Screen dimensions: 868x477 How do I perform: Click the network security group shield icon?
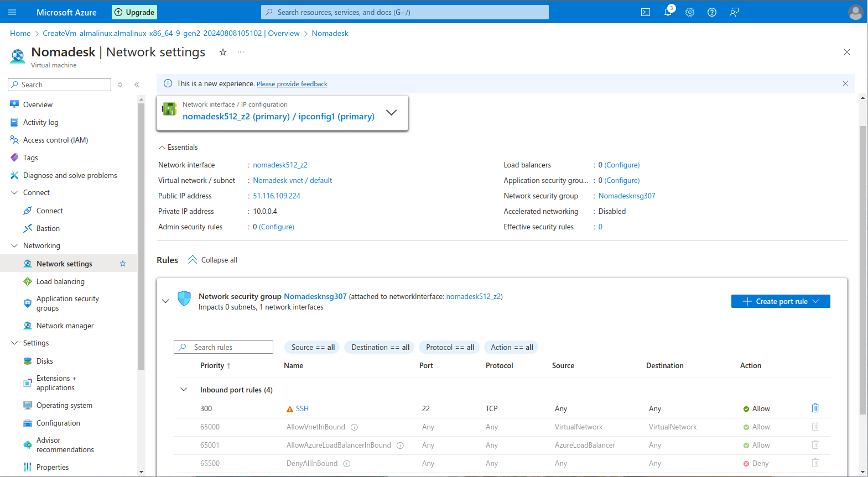(184, 298)
